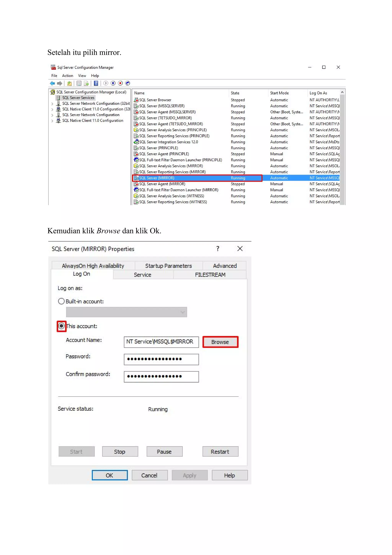Click the SQL Server Browser service icon

[136, 100]
